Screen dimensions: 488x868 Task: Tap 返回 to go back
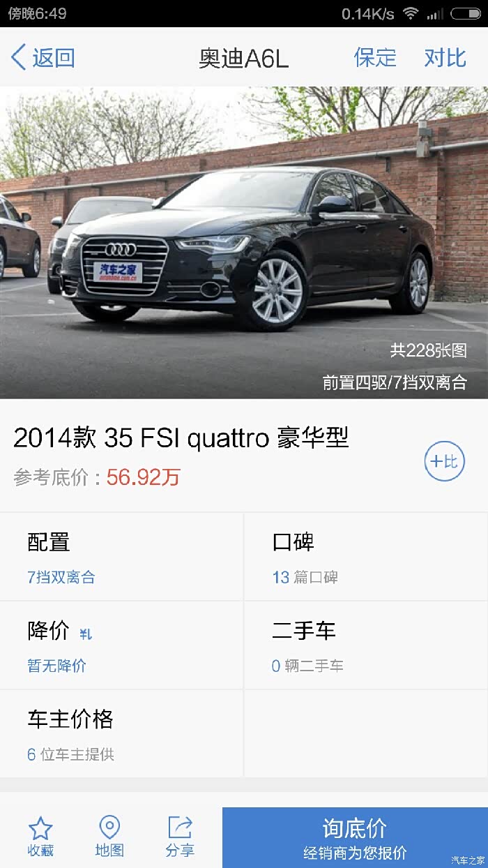[x=54, y=57]
